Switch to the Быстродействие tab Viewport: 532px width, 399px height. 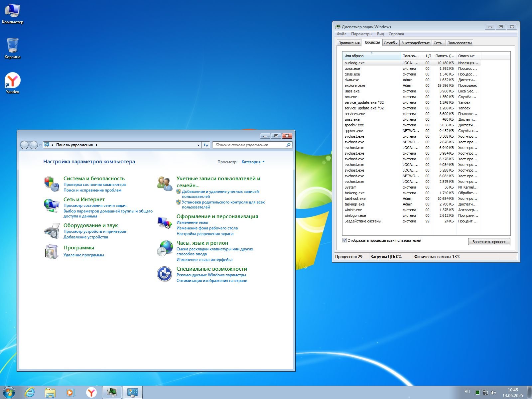415,43
